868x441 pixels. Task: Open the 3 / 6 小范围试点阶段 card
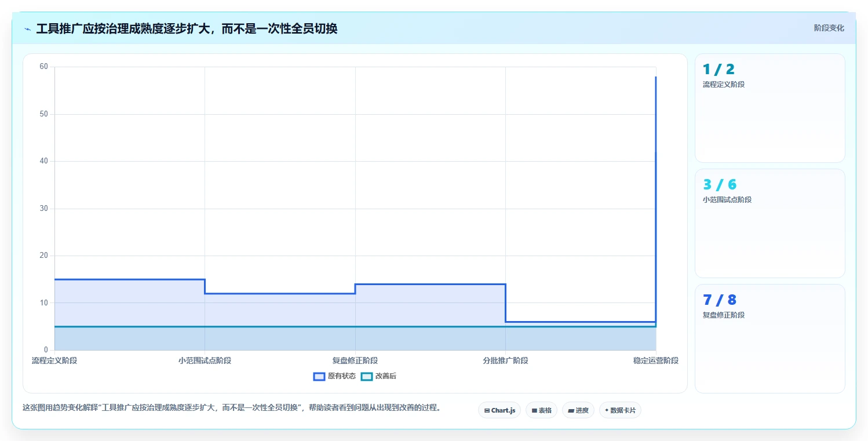769,223
